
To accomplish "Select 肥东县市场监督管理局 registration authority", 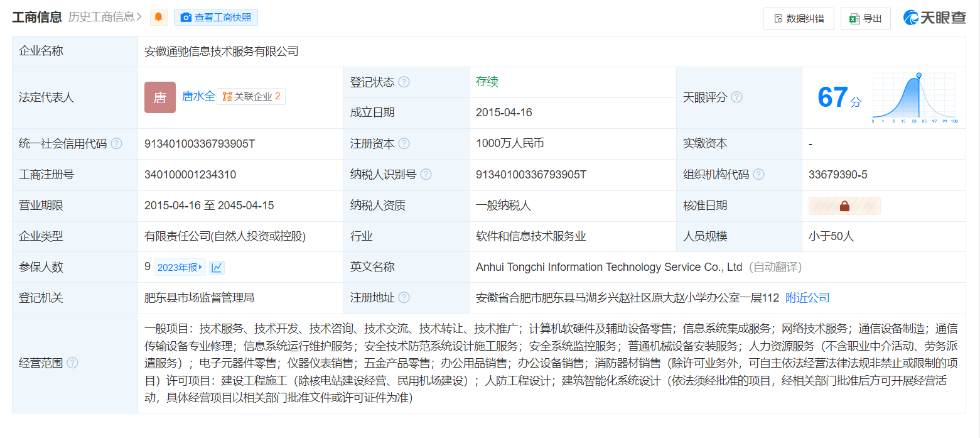I will (x=200, y=298).
